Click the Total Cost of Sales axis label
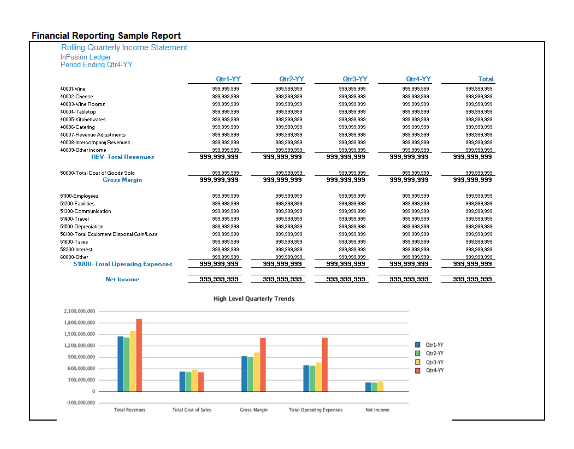Screen dimensions: 574x449 click(191, 410)
